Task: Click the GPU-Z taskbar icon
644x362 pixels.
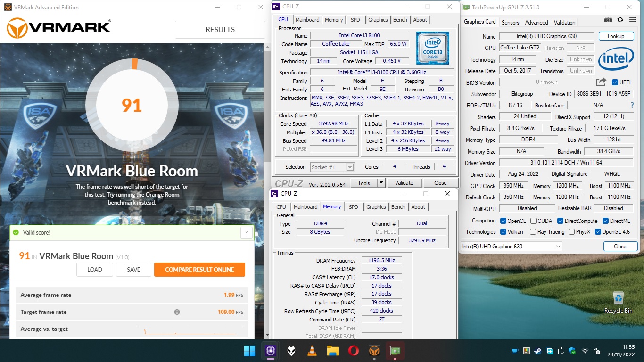Action: click(395, 351)
